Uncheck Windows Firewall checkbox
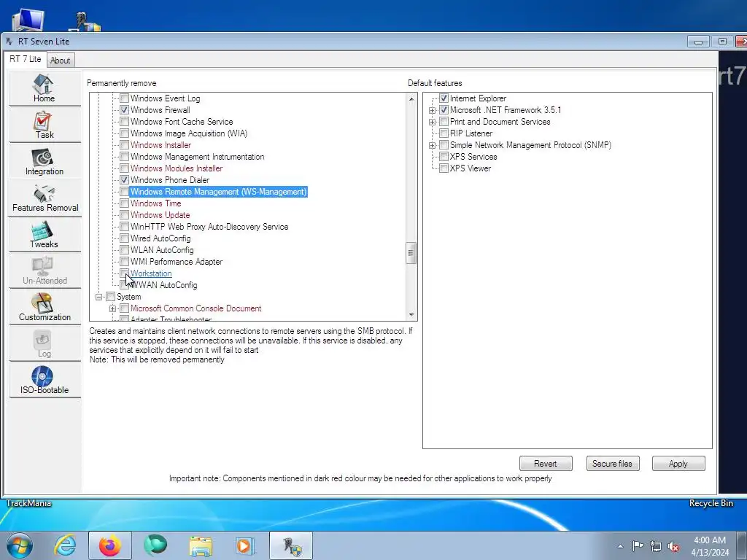This screenshot has width=747, height=560. click(124, 110)
